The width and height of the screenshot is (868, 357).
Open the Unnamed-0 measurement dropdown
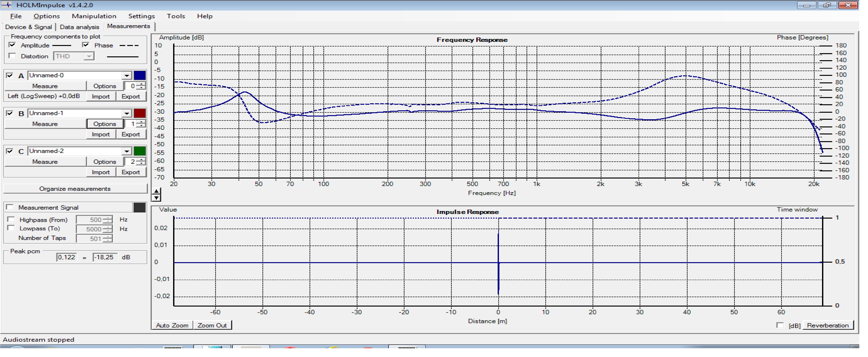[x=127, y=76]
